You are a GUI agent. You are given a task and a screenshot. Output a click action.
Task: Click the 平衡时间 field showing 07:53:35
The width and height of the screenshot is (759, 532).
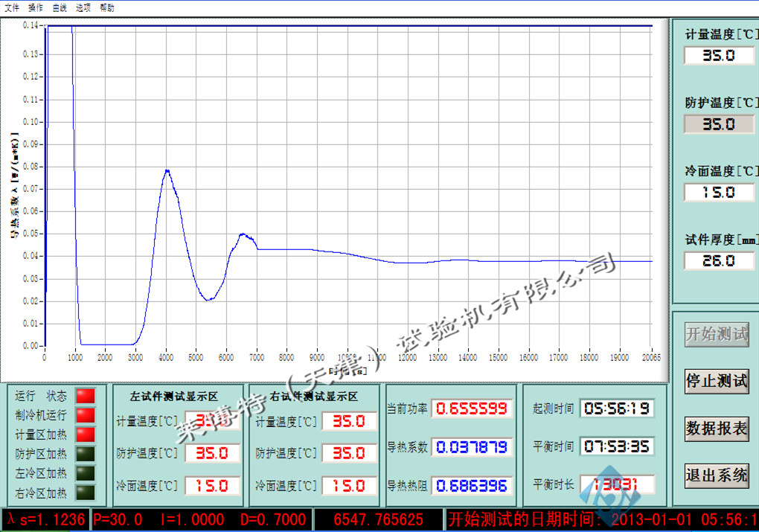point(617,447)
